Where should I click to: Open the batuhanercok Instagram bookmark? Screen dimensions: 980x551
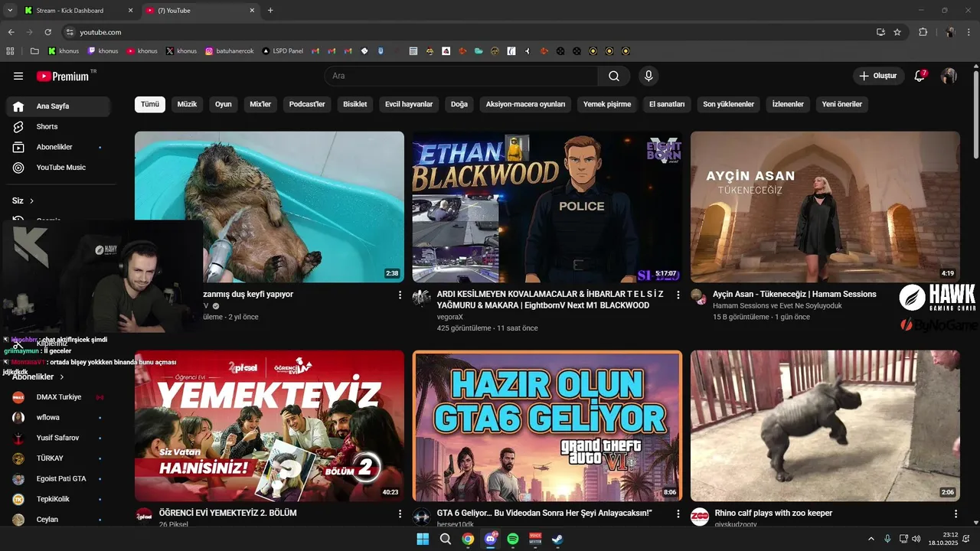230,51
